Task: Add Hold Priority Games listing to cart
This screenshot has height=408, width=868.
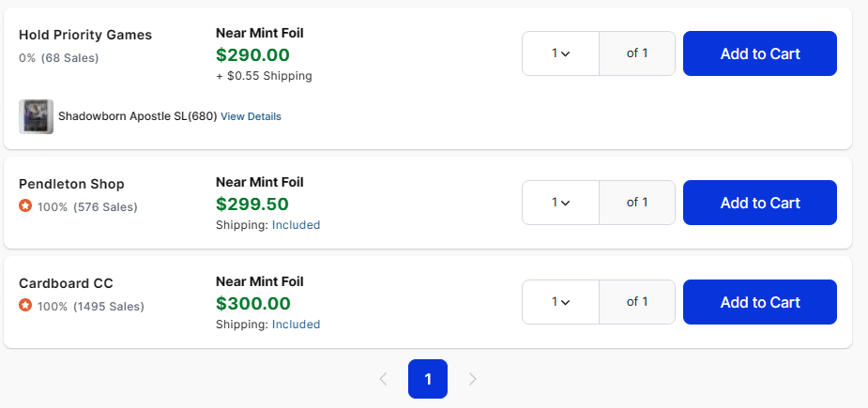Action: tap(759, 53)
